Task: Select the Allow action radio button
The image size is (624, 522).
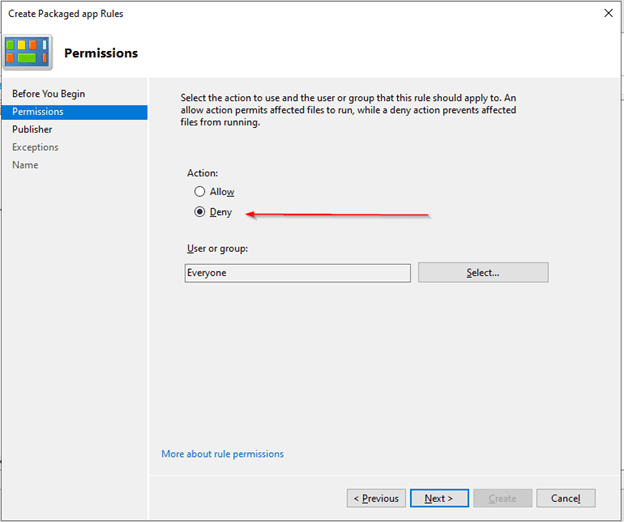Action: point(200,191)
